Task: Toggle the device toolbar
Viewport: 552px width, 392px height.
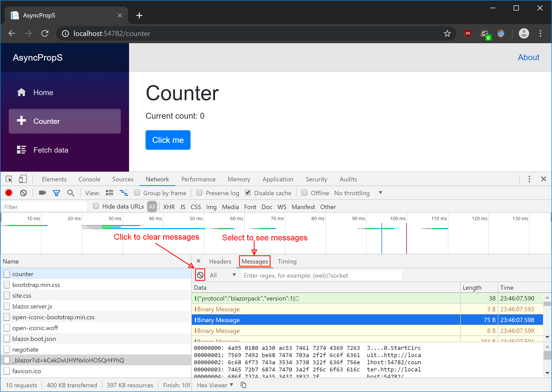Action: (23, 179)
